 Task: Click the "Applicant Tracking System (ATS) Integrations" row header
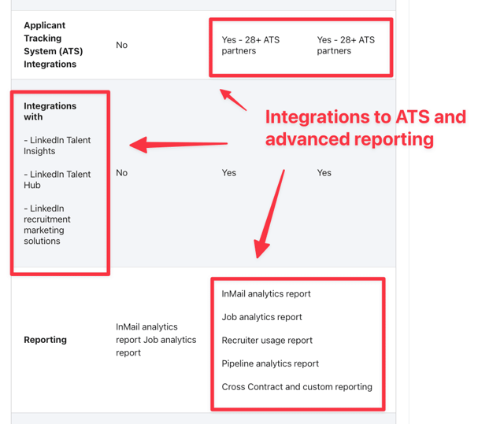53,45
